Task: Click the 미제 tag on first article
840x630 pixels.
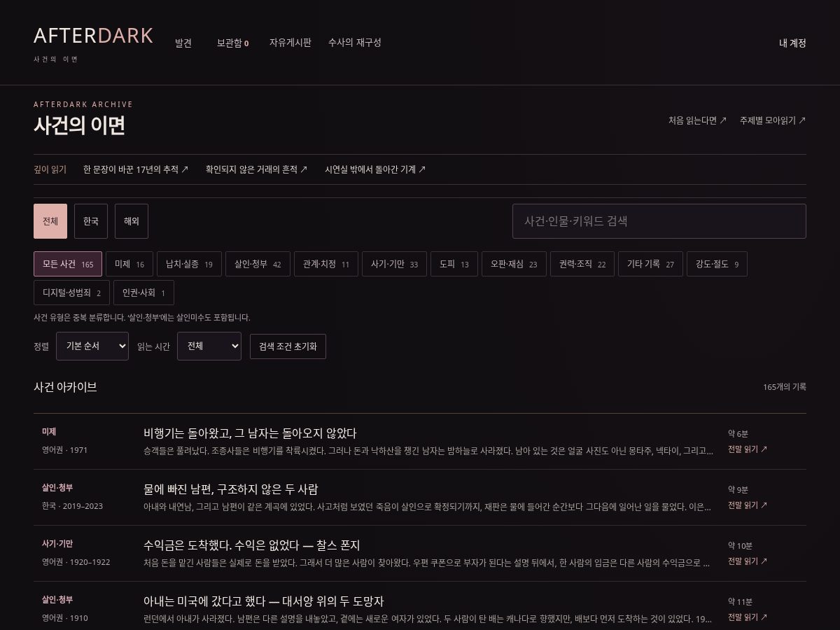Action: tap(49, 432)
